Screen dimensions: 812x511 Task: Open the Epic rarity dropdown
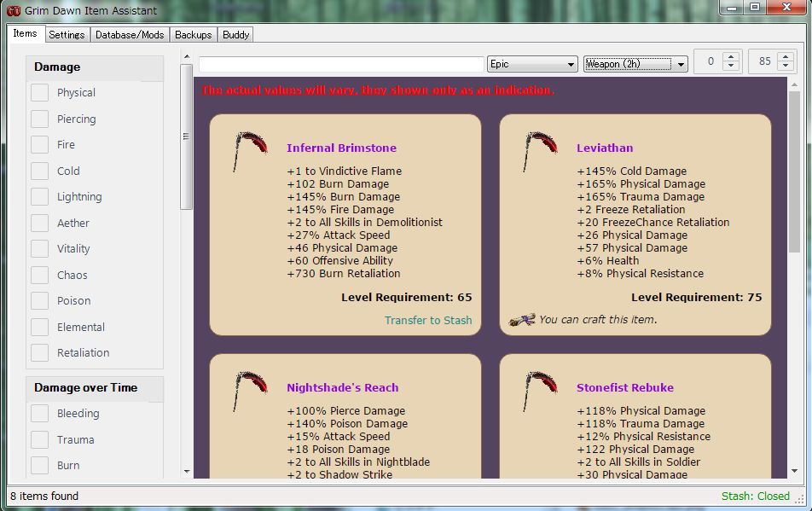[x=532, y=64]
